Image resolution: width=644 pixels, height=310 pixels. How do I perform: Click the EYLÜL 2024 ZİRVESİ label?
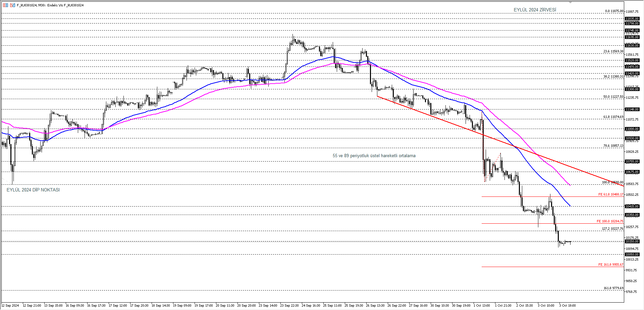(535, 10)
